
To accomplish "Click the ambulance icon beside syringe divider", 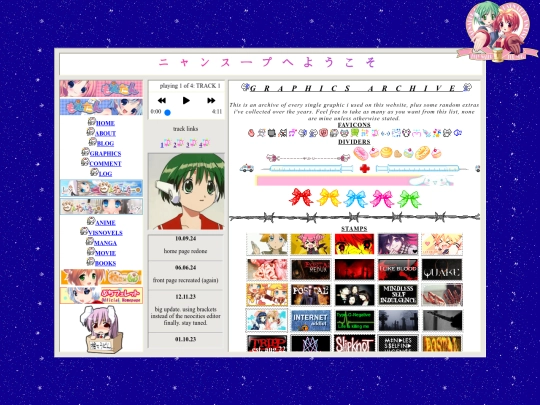I will tap(247, 168).
